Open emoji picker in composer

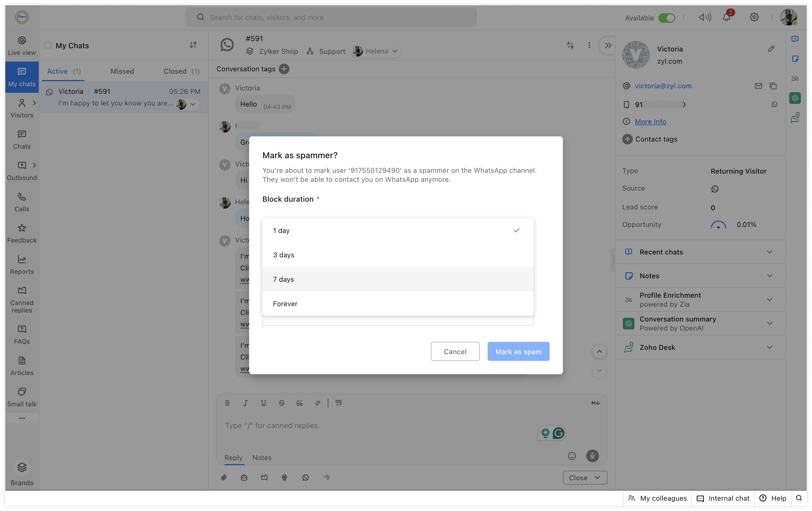[x=572, y=456]
